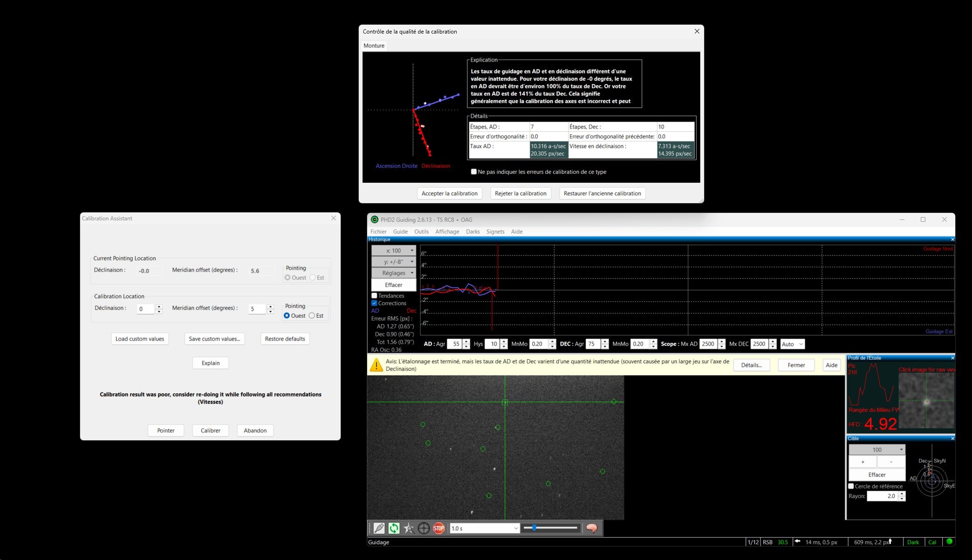Click the auto-select star icon
Viewport: 972px width, 560px height.
click(409, 528)
